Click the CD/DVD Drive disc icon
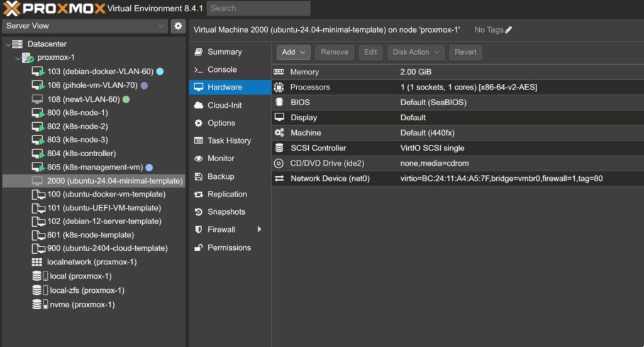The height and width of the screenshot is (347, 644). click(x=279, y=163)
